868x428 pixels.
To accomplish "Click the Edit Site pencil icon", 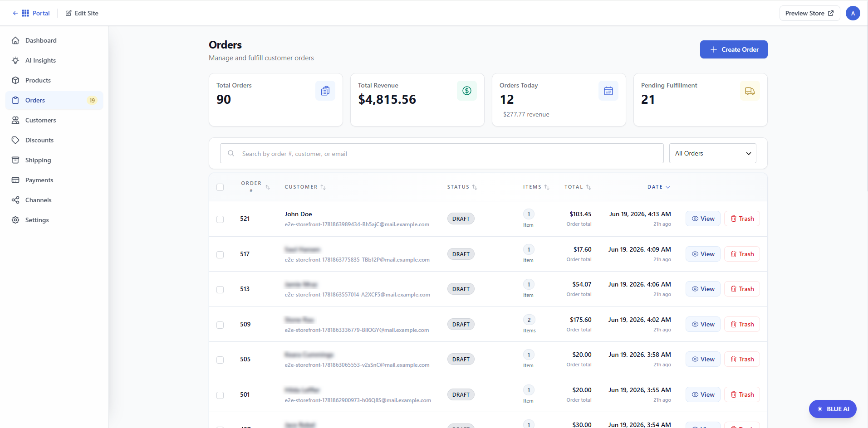I will 69,13.
